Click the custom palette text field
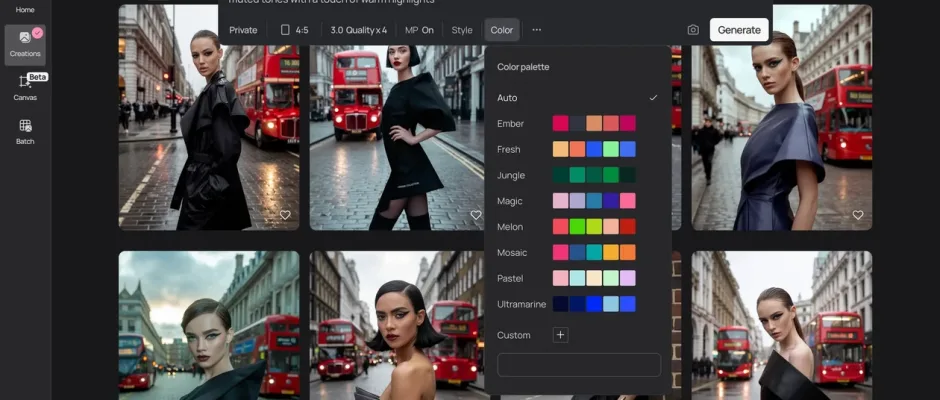The width and height of the screenshot is (940, 400). click(x=579, y=365)
